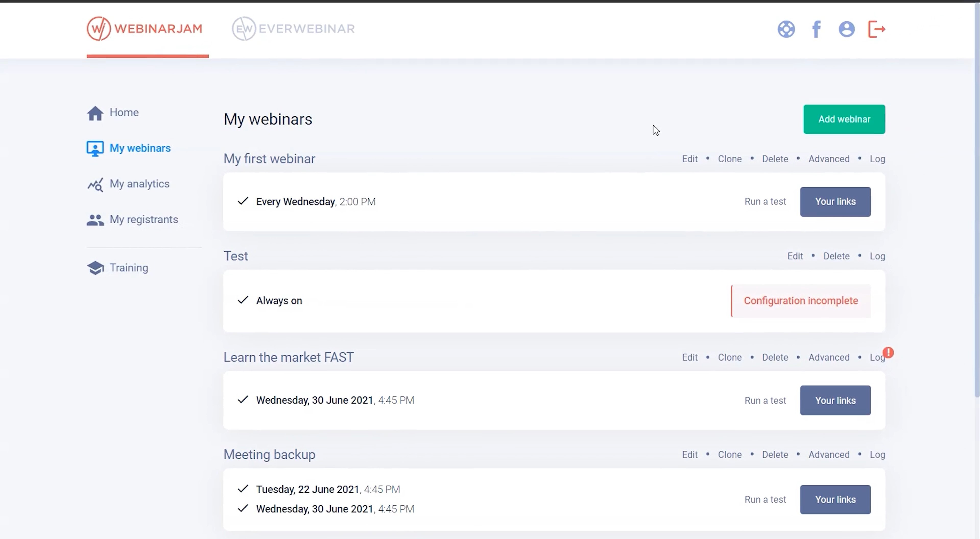Click Your links for Meeting backup
This screenshot has width=980, height=539.
click(835, 499)
